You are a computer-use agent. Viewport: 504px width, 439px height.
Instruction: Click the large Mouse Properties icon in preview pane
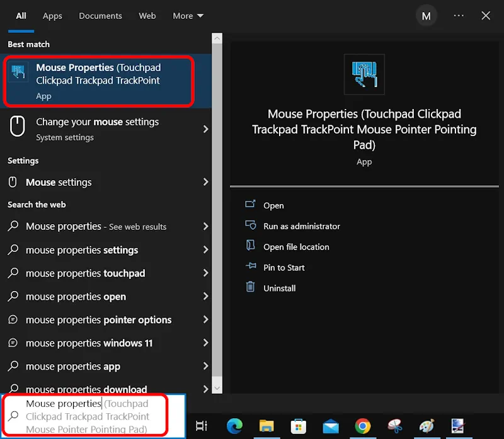(x=364, y=74)
